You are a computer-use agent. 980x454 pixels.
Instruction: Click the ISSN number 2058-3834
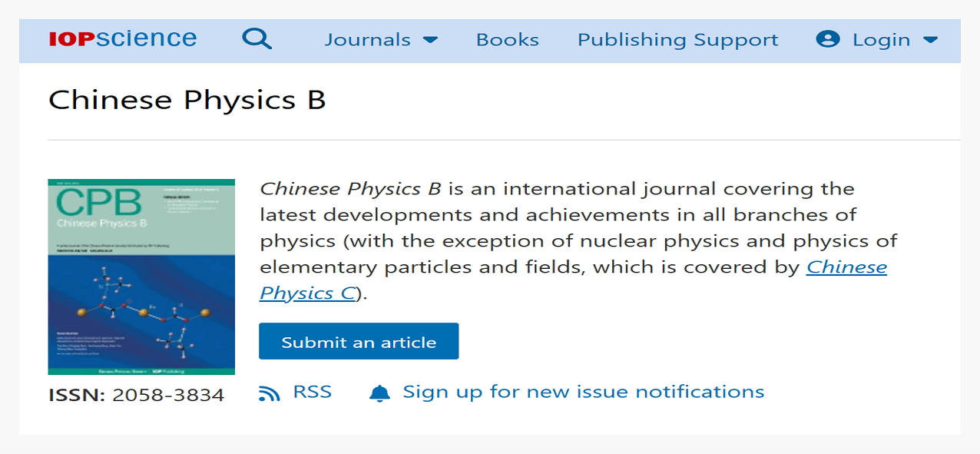[x=168, y=396]
